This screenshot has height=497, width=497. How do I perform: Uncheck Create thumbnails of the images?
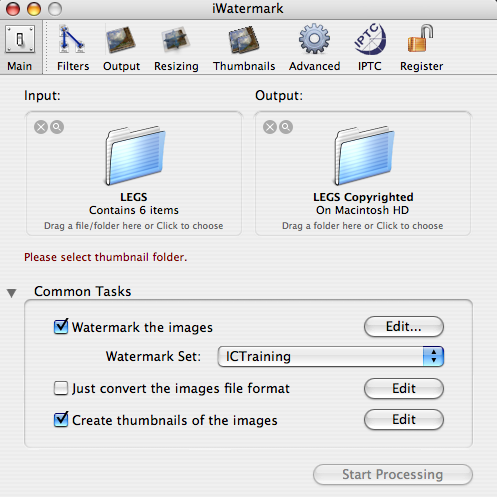61,420
